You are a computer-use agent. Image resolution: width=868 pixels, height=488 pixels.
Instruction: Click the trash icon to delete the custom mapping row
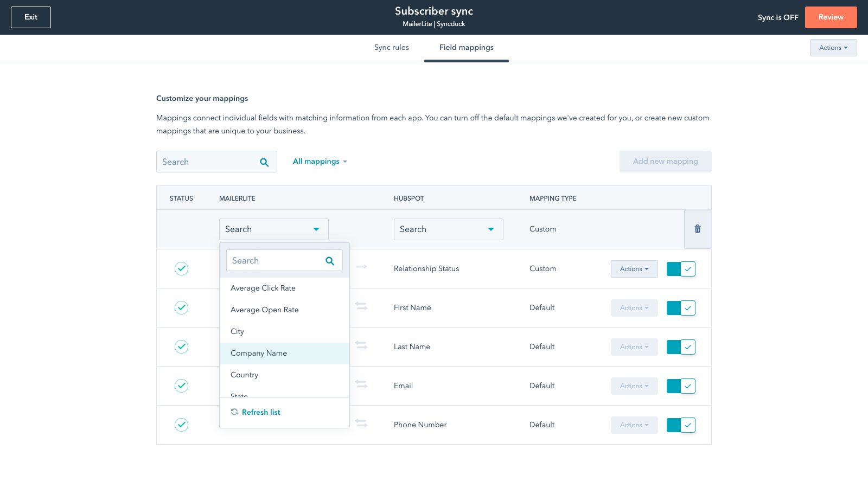coord(698,229)
